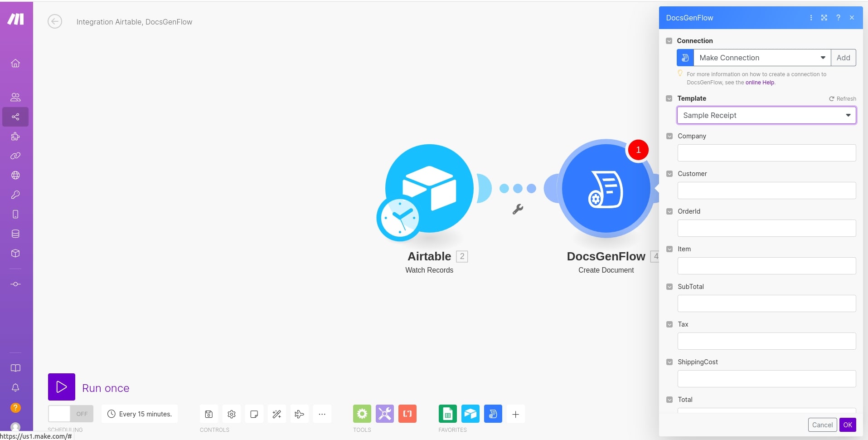The width and height of the screenshot is (868, 440).
Task: Open the online Help link
Action: click(760, 83)
